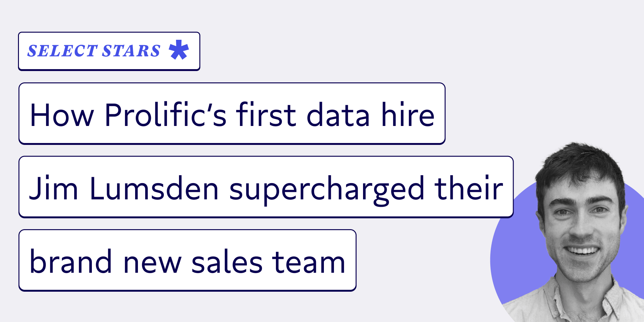This screenshot has height=322, width=644.
Task: Click the word 'data' in the first line
Action: click(338, 115)
